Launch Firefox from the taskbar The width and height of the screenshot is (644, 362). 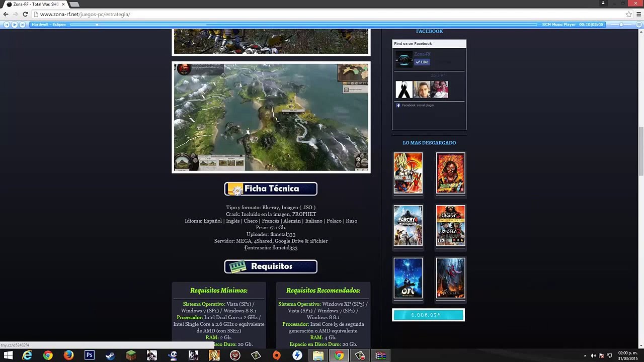point(68,355)
